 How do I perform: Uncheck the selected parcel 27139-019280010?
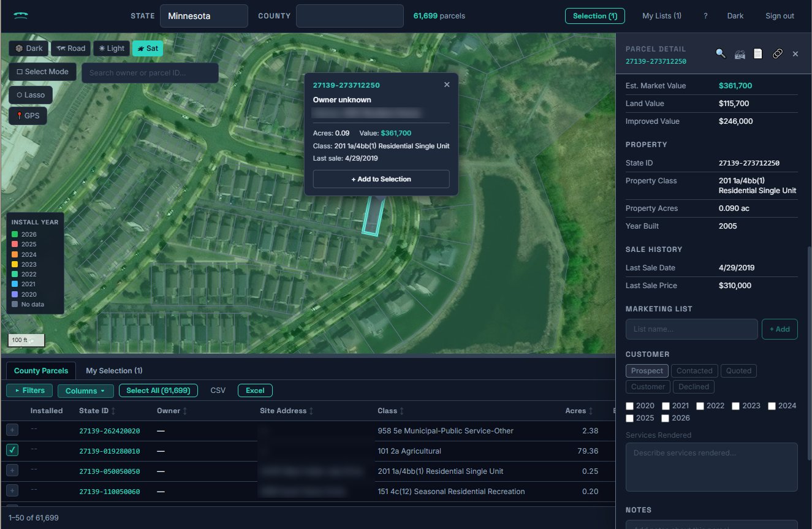point(12,451)
